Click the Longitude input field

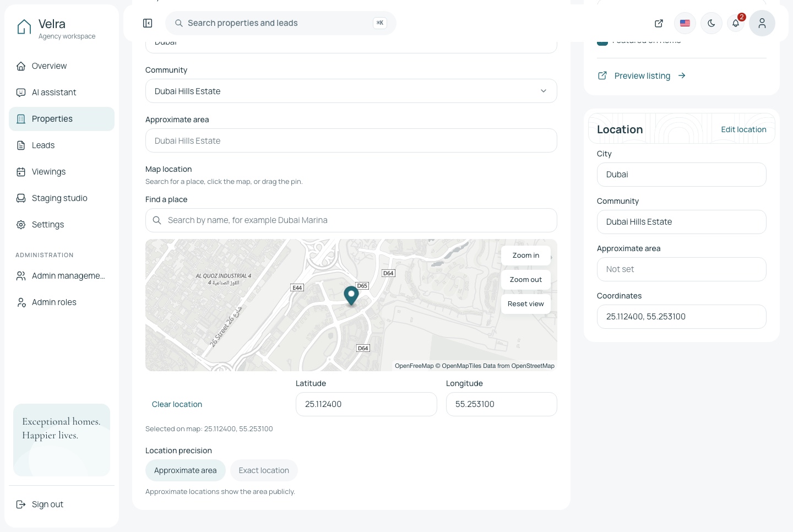[x=502, y=404]
